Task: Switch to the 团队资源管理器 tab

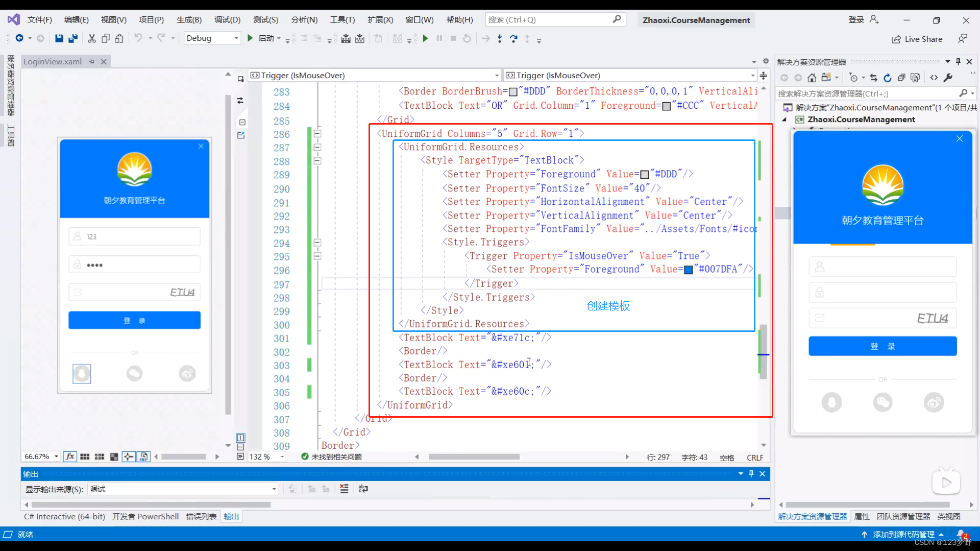Action: tap(903, 517)
